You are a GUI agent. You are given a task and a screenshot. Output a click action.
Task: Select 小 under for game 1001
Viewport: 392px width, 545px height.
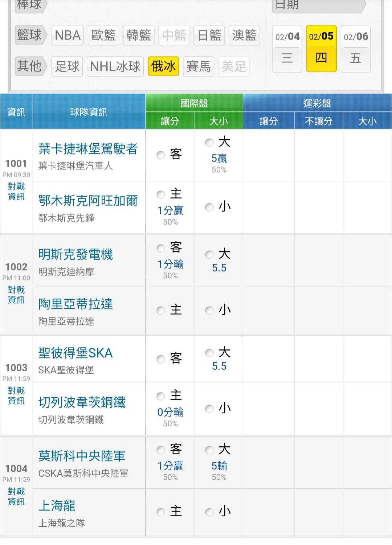[x=209, y=207]
